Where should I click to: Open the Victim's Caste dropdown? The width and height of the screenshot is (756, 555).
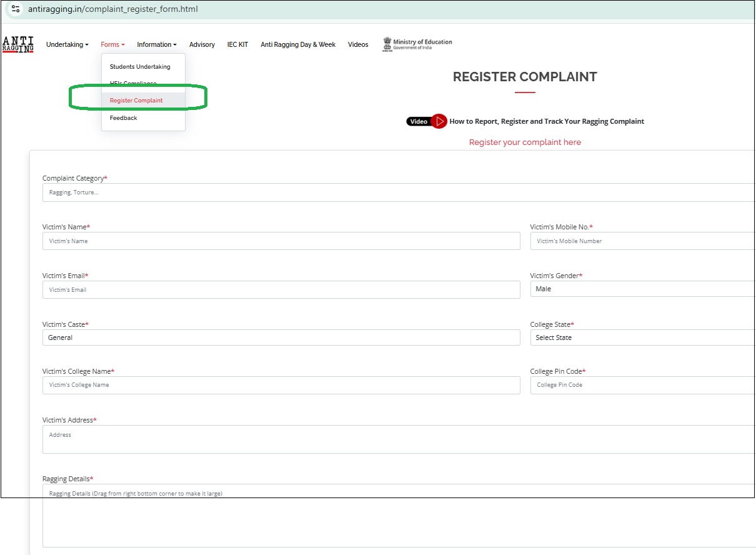click(281, 337)
